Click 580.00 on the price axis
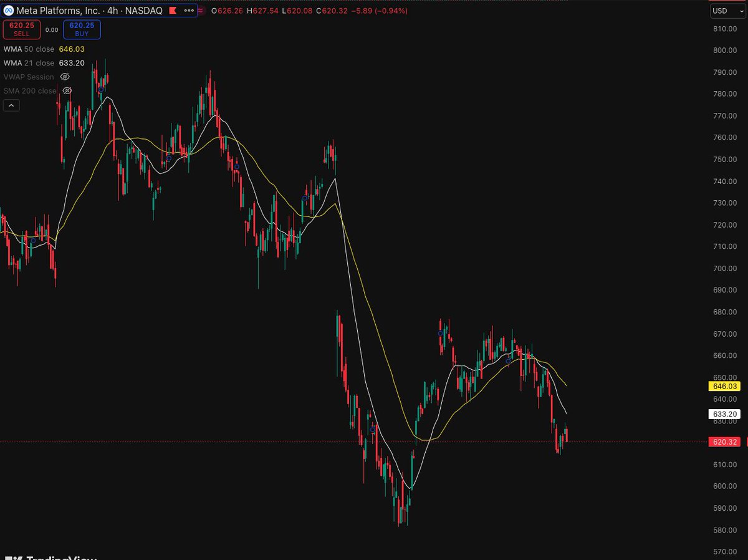 pos(724,530)
